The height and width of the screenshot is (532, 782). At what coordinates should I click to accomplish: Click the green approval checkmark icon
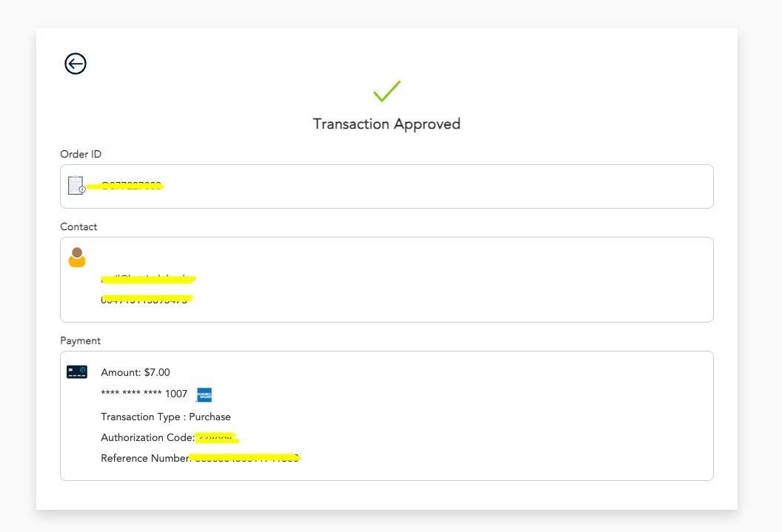coord(387,91)
